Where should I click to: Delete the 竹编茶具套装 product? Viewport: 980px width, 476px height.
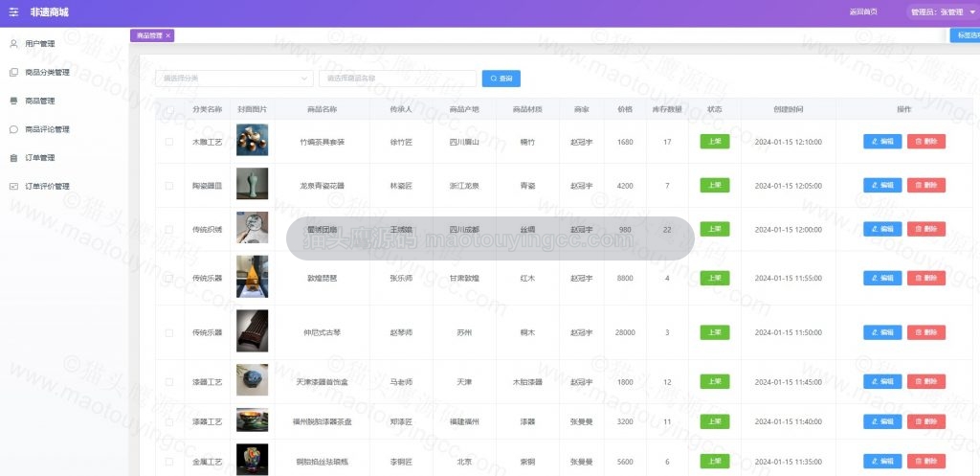[926, 142]
